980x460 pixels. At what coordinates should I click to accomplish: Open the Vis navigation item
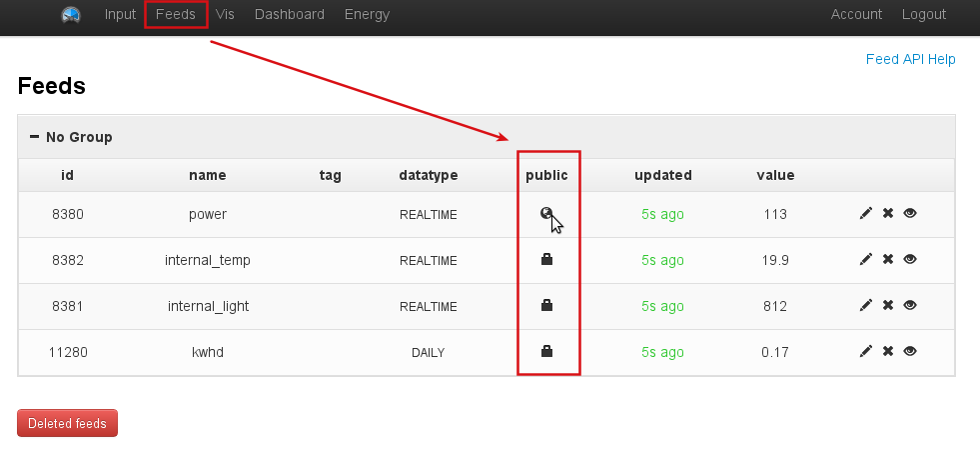225,15
